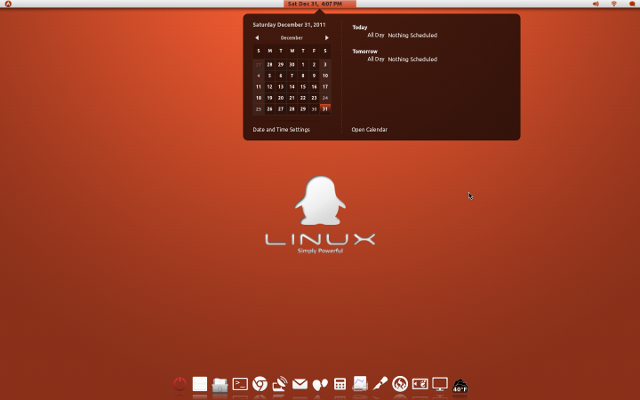
Task: Select day 16 in the calendar grid
Action: pyautogui.click(x=314, y=87)
